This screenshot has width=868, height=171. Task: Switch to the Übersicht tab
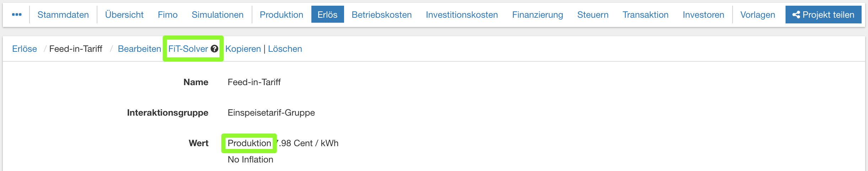[124, 15]
